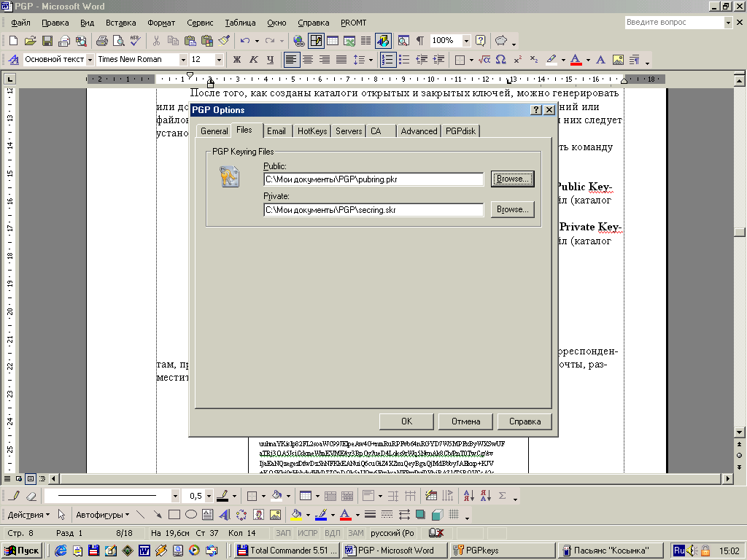The height and width of the screenshot is (560, 747).
Task: Switch to the PGPkeys taskbar window
Action: [x=502, y=551]
